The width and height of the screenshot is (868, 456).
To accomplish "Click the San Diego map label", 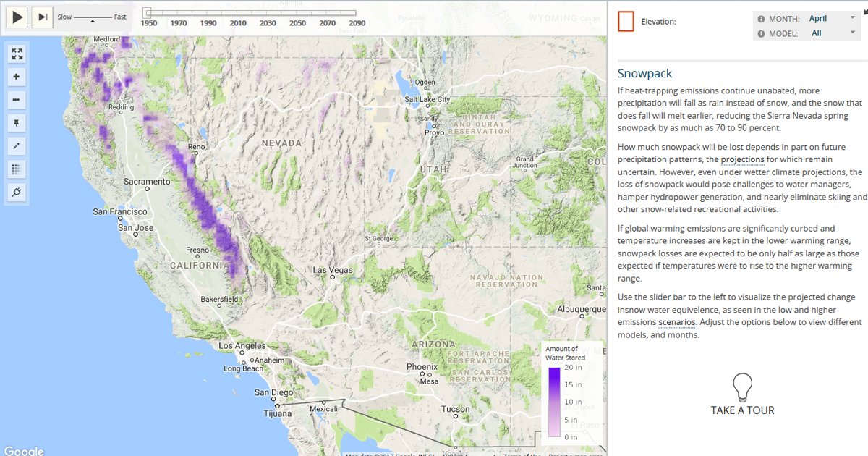I will pos(274,392).
